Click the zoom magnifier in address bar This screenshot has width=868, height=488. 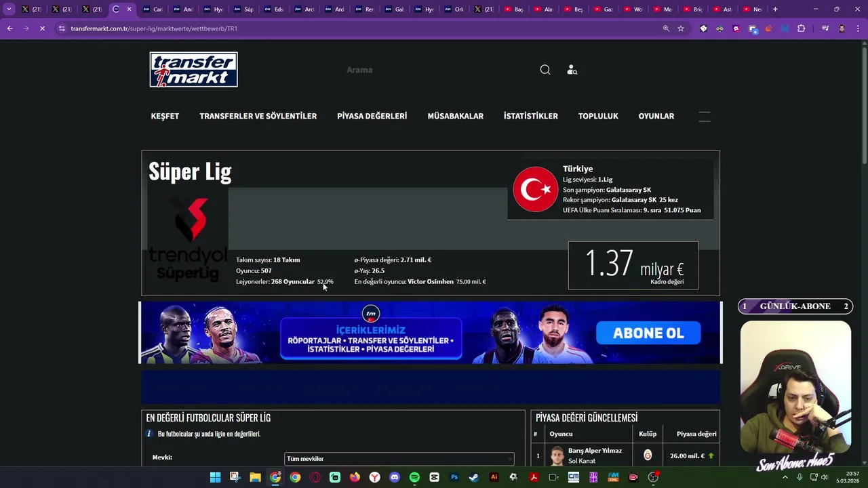pyautogui.click(x=666, y=28)
